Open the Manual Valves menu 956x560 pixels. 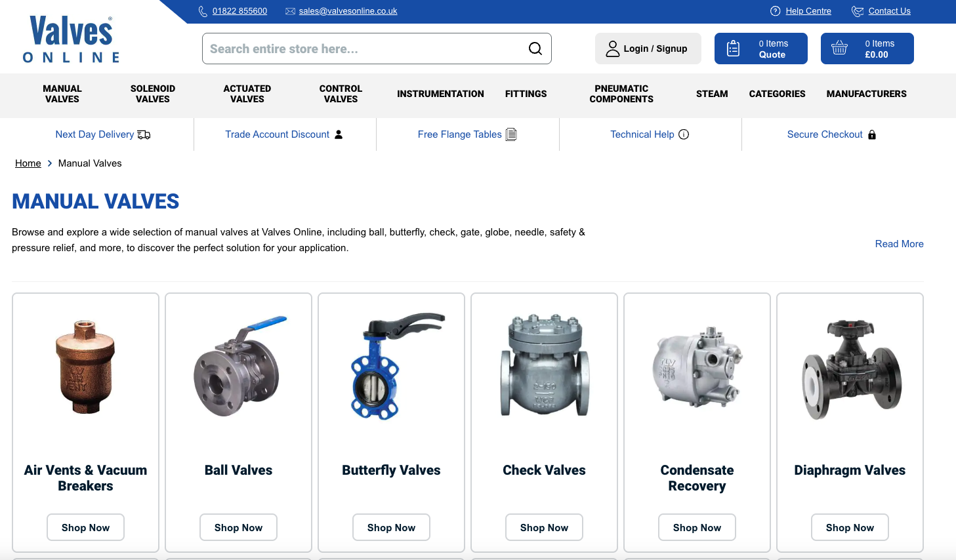coord(62,94)
